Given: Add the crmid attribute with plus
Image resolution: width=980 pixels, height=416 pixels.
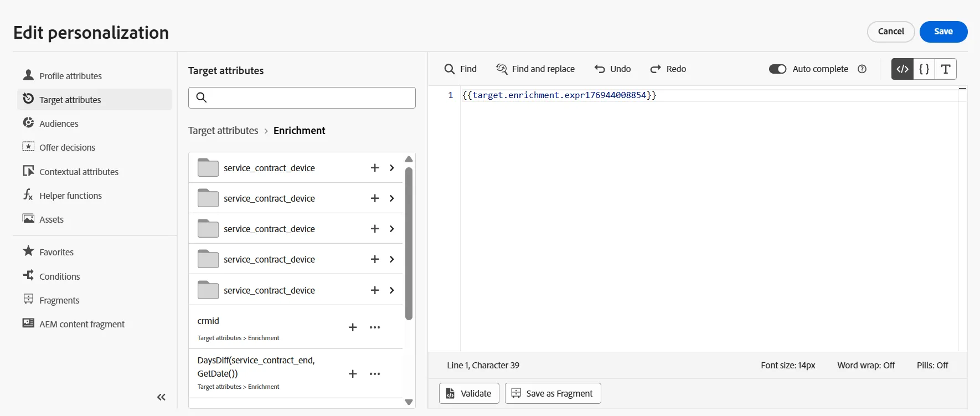Looking at the screenshot, I should coord(353,327).
